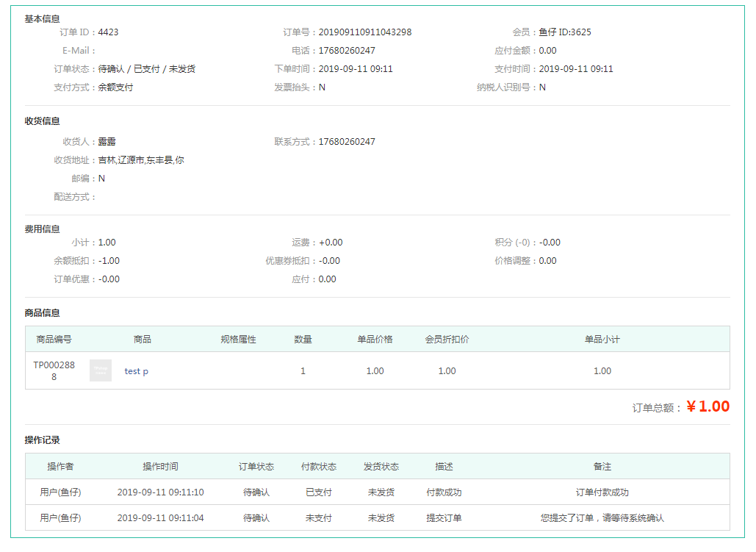
Task: Click the phone number in 基本信息 section
Action: (x=346, y=51)
